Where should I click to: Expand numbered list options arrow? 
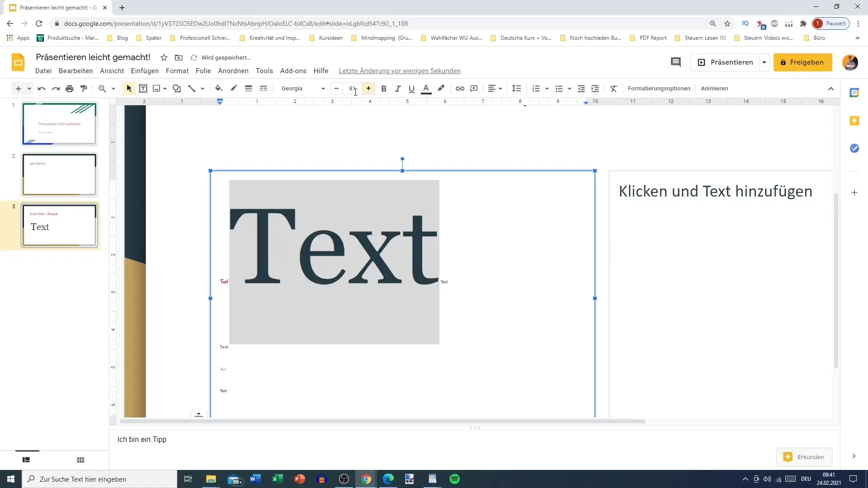coord(547,89)
